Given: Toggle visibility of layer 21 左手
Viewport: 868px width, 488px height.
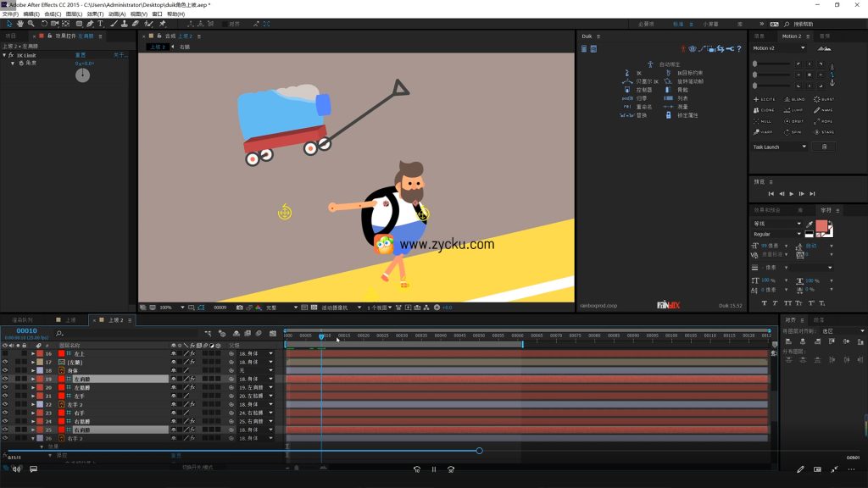Looking at the screenshot, I should coord(5,396).
